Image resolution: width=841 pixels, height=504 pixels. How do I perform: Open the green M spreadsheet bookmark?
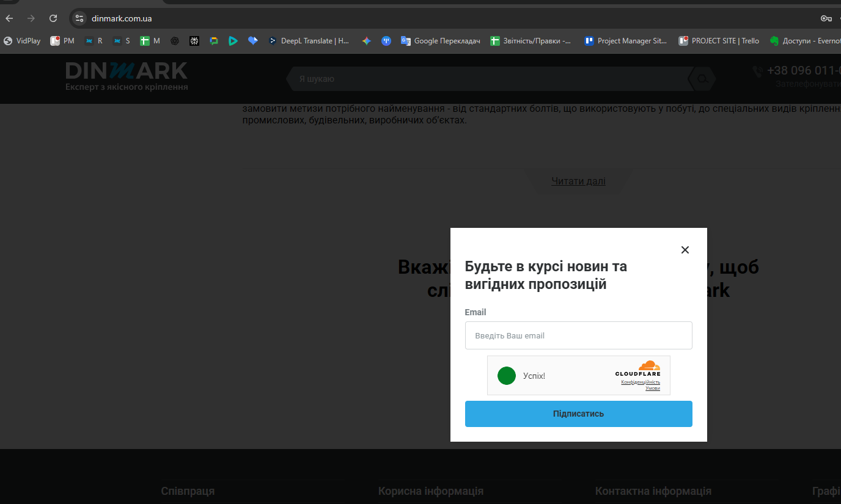point(150,41)
